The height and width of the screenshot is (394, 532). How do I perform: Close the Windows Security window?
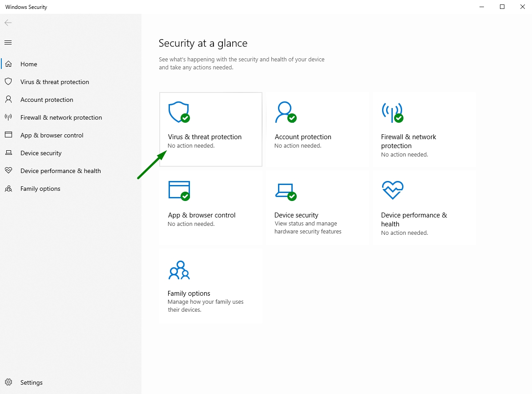pyautogui.click(x=523, y=7)
